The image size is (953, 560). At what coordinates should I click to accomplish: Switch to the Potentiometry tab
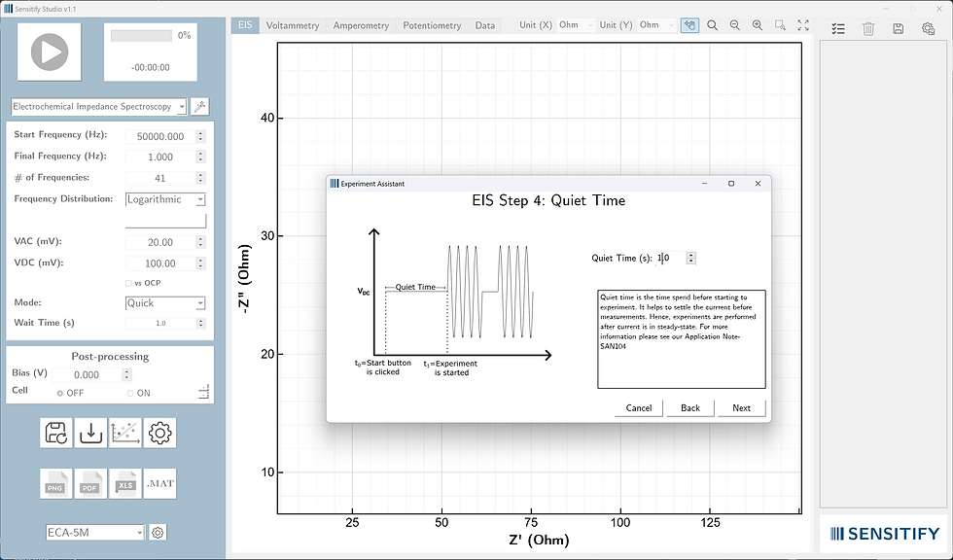click(x=432, y=25)
